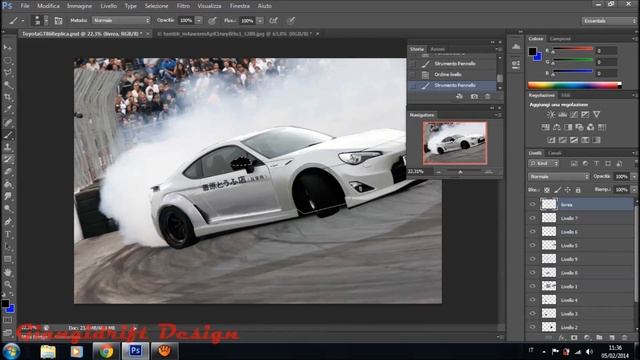Select the Clone Stamp tool

8,147
